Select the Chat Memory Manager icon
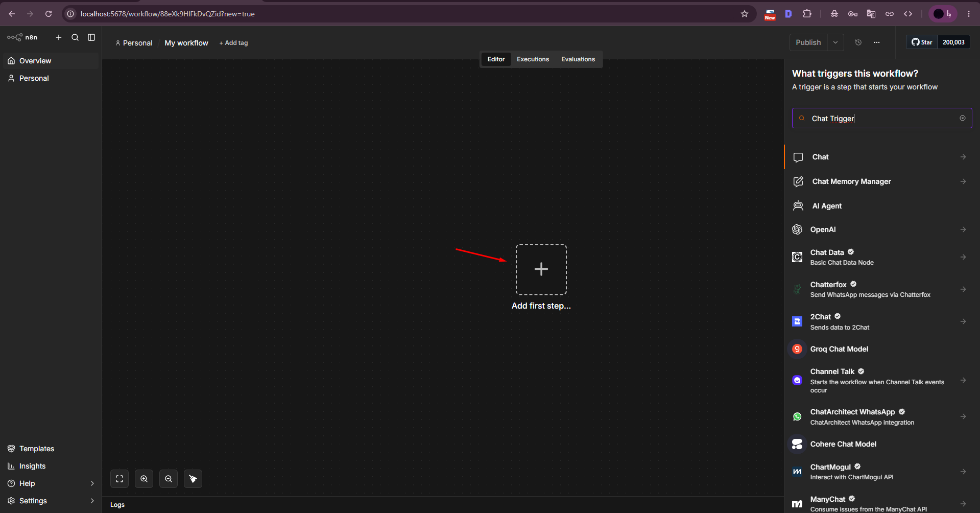This screenshot has height=513, width=980. point(798,181)
